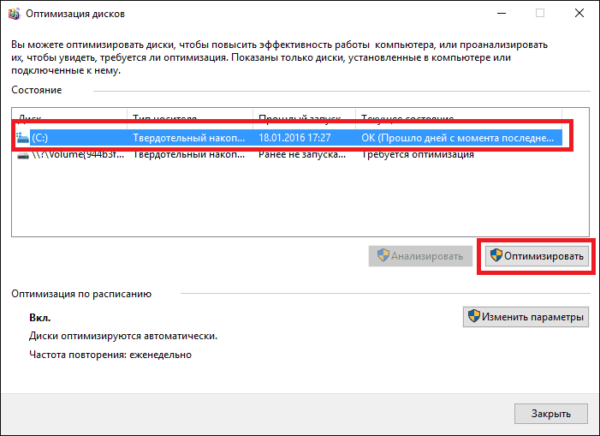600x436 pixels.
Task: Click the Volume drive icon
Action: click(x=23, y=155)
